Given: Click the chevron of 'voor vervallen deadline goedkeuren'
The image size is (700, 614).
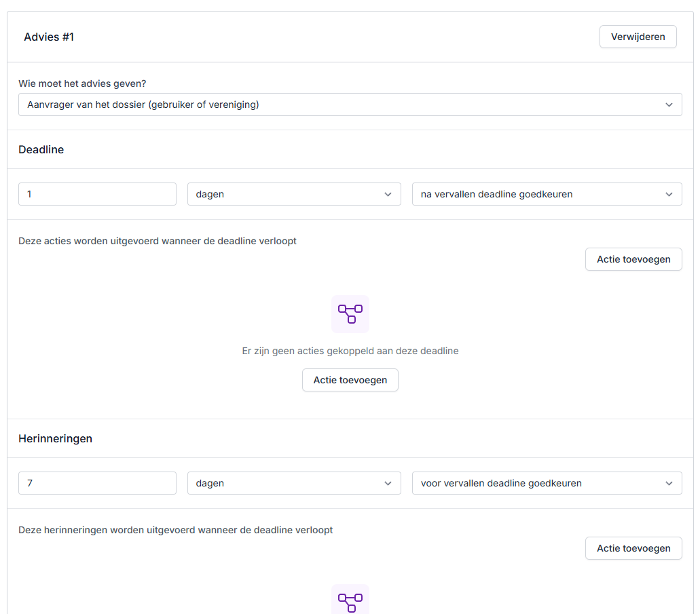Looking at the screenshot, I should pyautogui.click(x=669, y=483).
